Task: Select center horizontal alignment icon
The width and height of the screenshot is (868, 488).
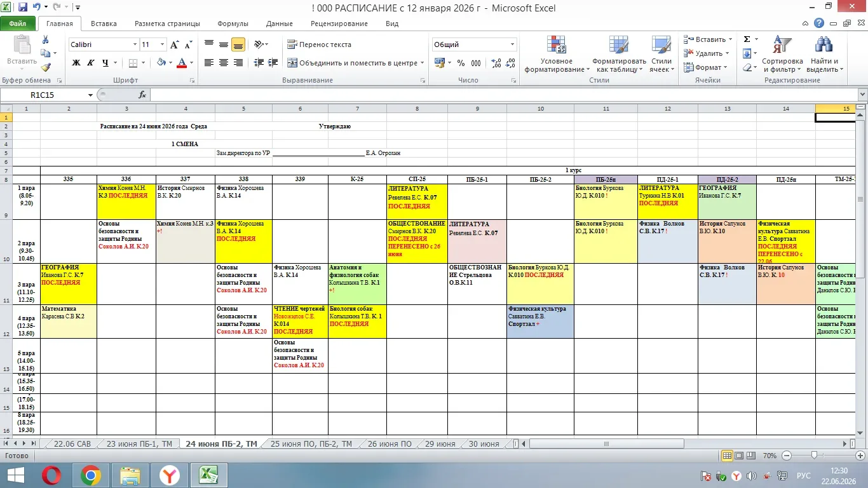Action: (224, 63)
